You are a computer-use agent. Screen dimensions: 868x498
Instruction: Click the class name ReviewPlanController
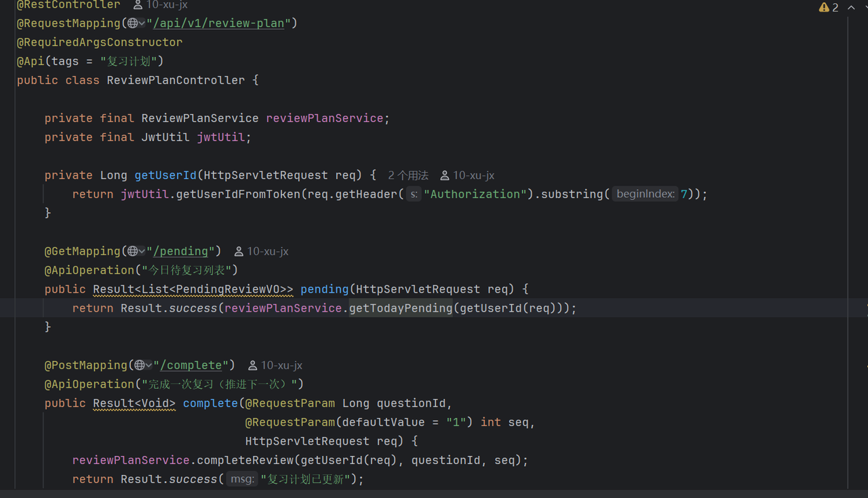pyautogui.click(x=176, y=80)
